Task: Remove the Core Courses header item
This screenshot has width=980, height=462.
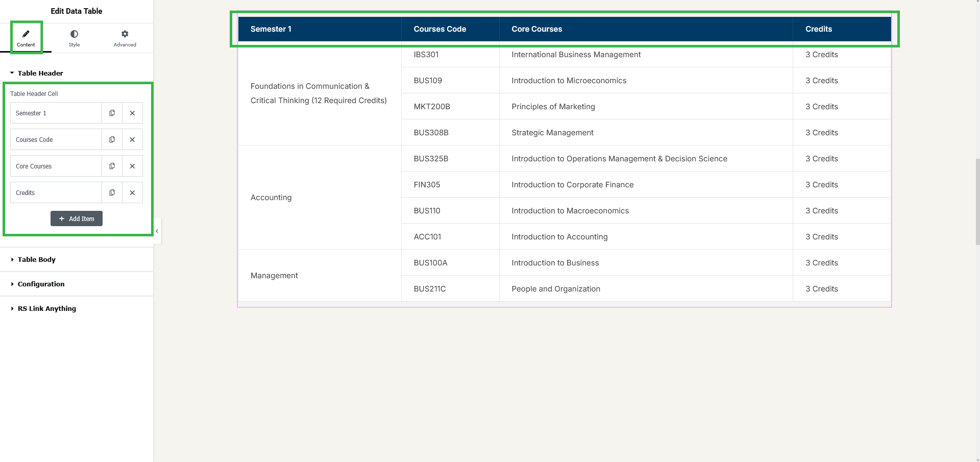Action: pyautogui.click(x=132, y=166)
